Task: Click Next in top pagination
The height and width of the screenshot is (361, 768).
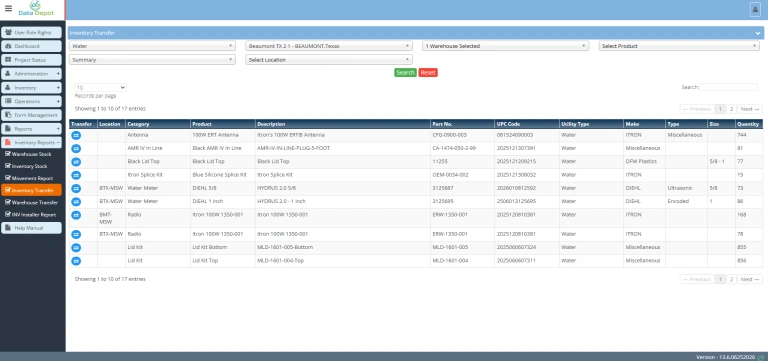Action: click(x=750, y=109)
